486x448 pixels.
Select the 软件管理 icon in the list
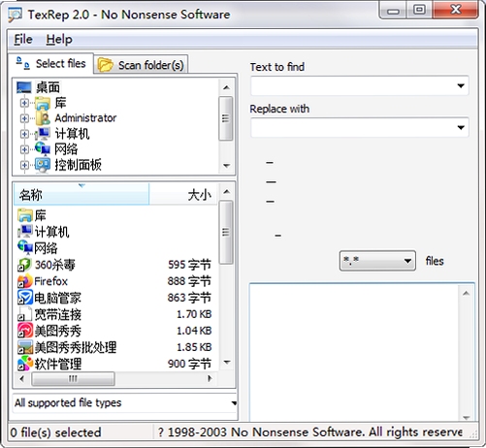coord(25,364)
